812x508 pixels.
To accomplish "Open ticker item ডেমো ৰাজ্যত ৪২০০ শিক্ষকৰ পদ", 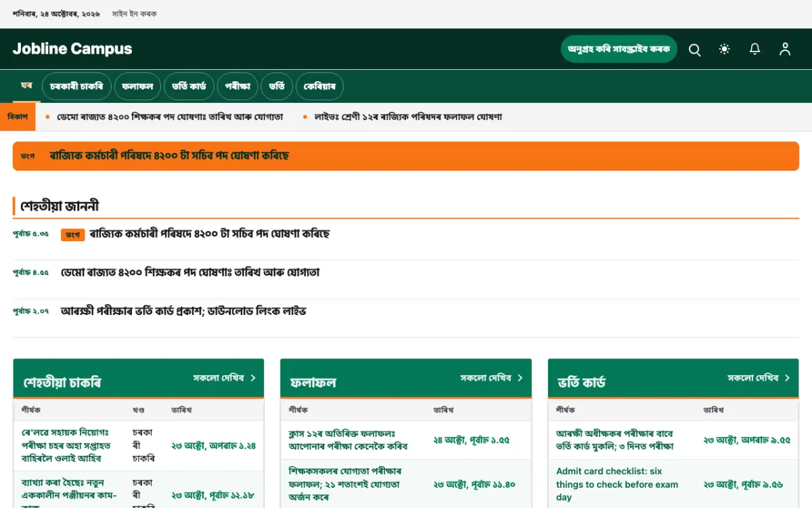I will [x=170, y=117].
